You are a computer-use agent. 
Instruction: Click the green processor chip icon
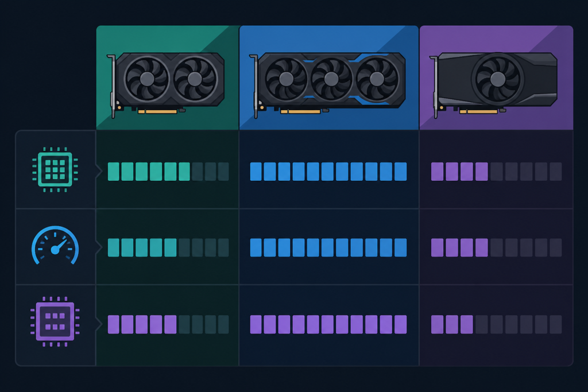coord(55,169)
